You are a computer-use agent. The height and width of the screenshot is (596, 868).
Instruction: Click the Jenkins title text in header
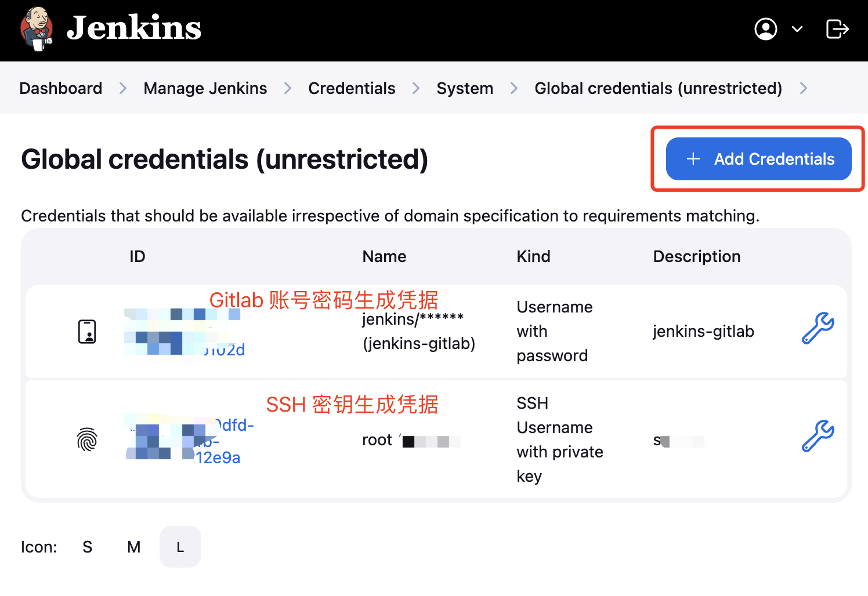tap(134, 28)
